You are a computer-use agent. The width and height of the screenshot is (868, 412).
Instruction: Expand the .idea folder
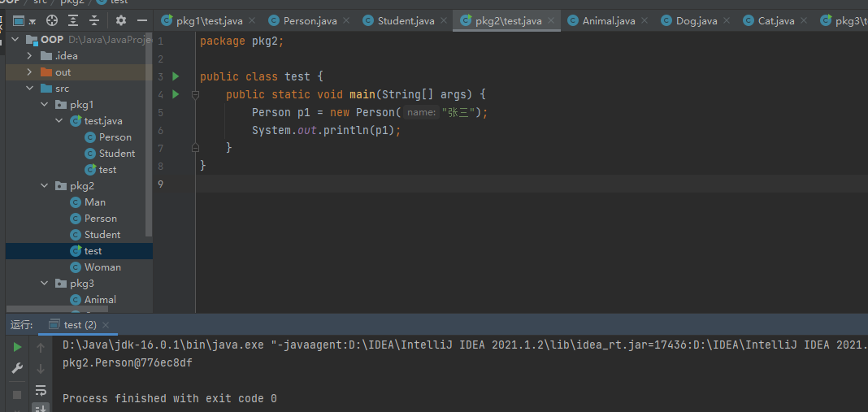tap(29, 56)
